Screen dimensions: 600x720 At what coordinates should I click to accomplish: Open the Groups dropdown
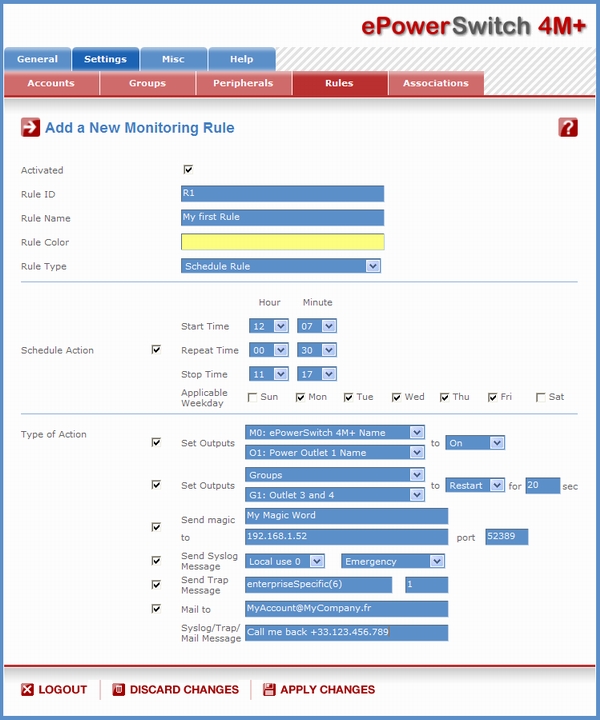point(335,475)
